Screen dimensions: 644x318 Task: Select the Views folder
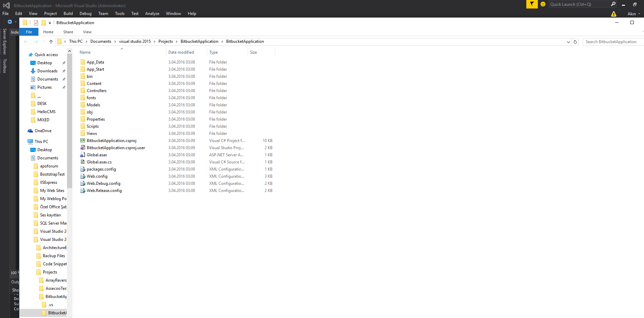point(92,134)
